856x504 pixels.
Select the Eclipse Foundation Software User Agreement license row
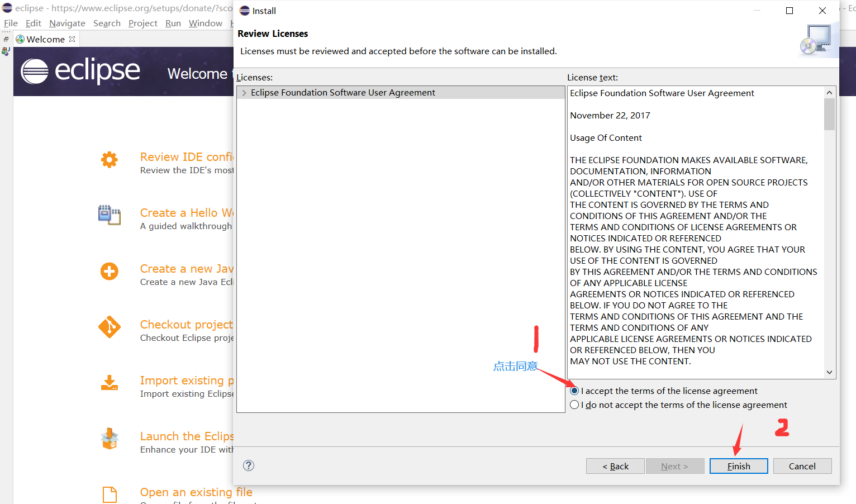click(401, 93)
